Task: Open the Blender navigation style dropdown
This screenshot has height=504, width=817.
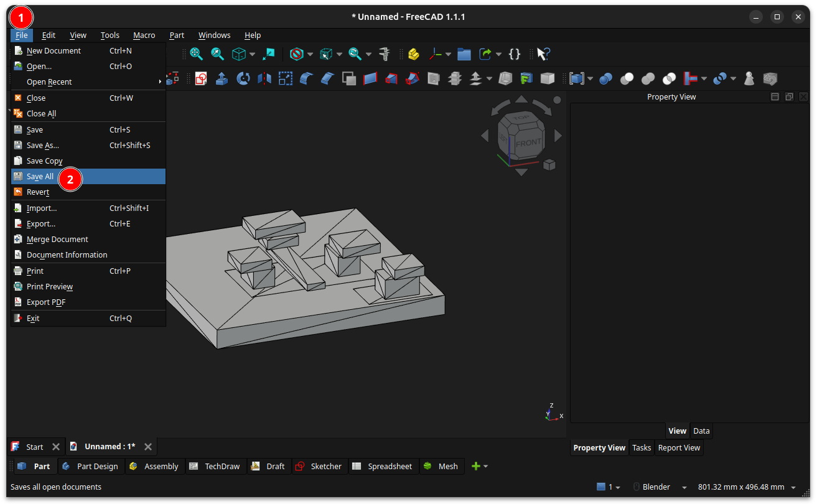Action: (660, 487)
